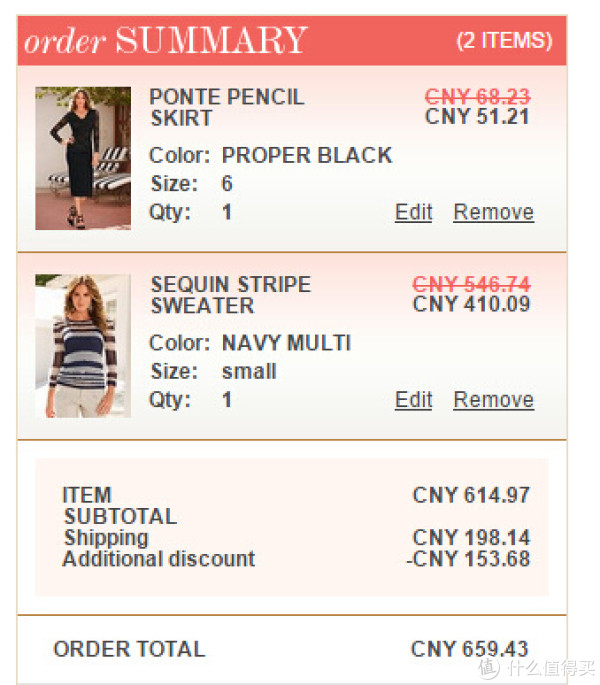Click the (2 ITEMS) count in header
The image size is (600, 685).
504,41
